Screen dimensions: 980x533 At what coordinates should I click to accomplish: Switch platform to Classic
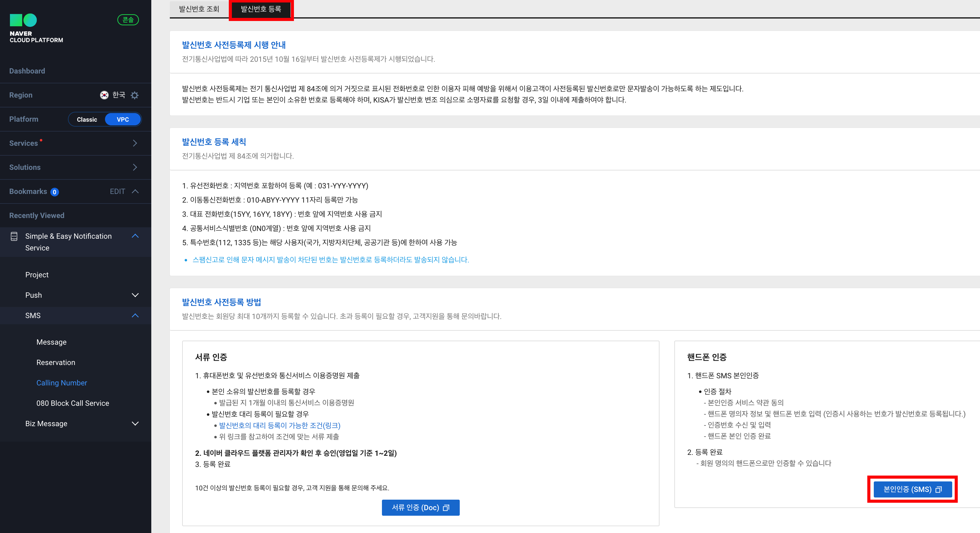(87, 120)
